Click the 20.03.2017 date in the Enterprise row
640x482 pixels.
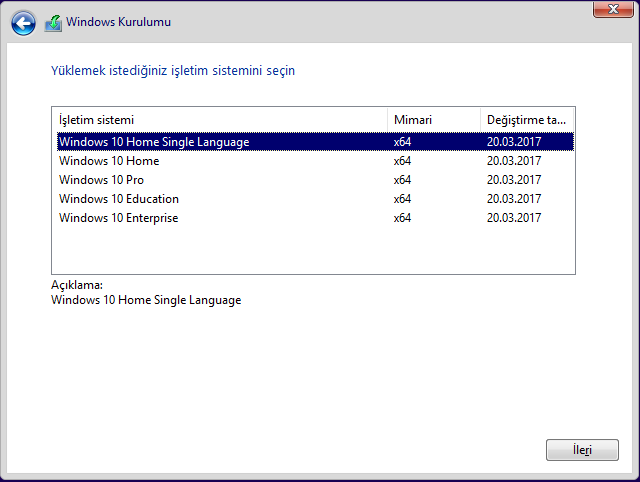coord(513,218)
